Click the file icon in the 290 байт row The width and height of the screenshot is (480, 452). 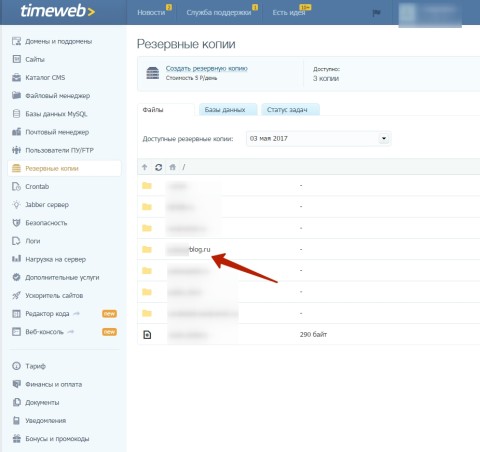coord(147,334)
